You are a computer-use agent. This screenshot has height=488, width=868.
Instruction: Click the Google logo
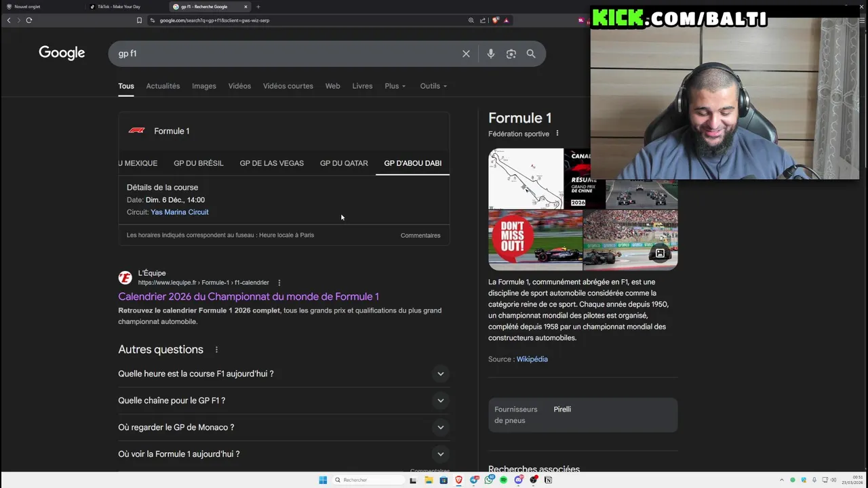pos(62,53)
